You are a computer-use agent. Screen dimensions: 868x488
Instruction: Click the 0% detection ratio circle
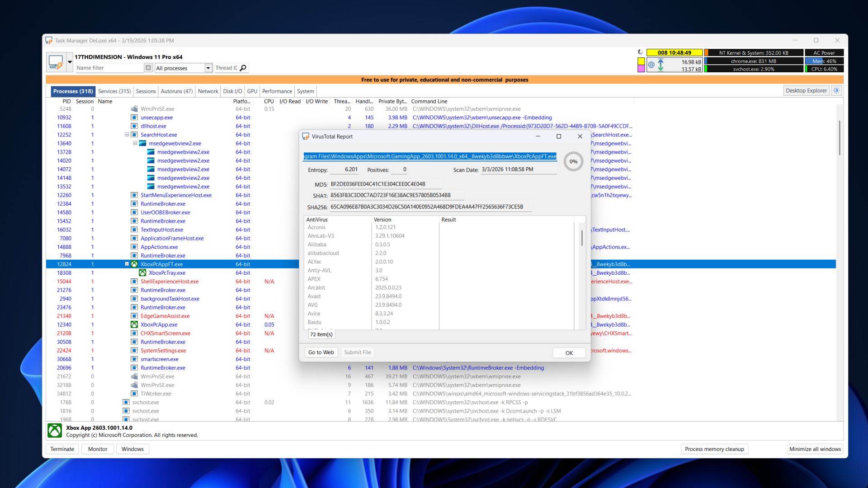(573, 161)
